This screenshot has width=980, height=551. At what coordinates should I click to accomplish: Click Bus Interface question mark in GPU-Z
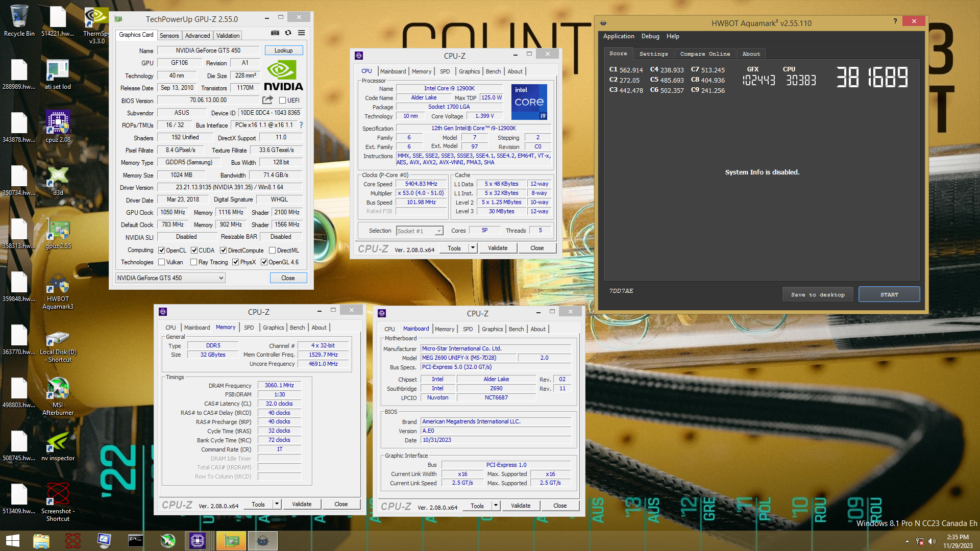301,125
